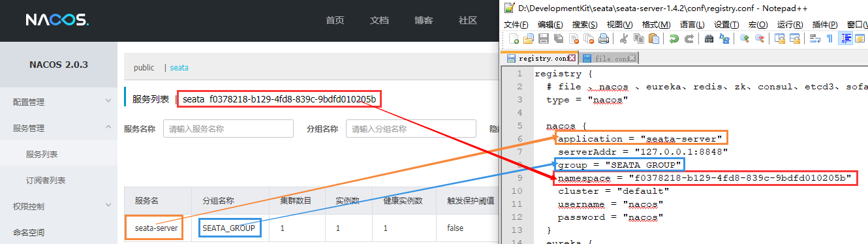Image resolution: width=868 pixels, height=244 pixels.
Task: Select the seata namespace link
Action: tap(179, 67)
